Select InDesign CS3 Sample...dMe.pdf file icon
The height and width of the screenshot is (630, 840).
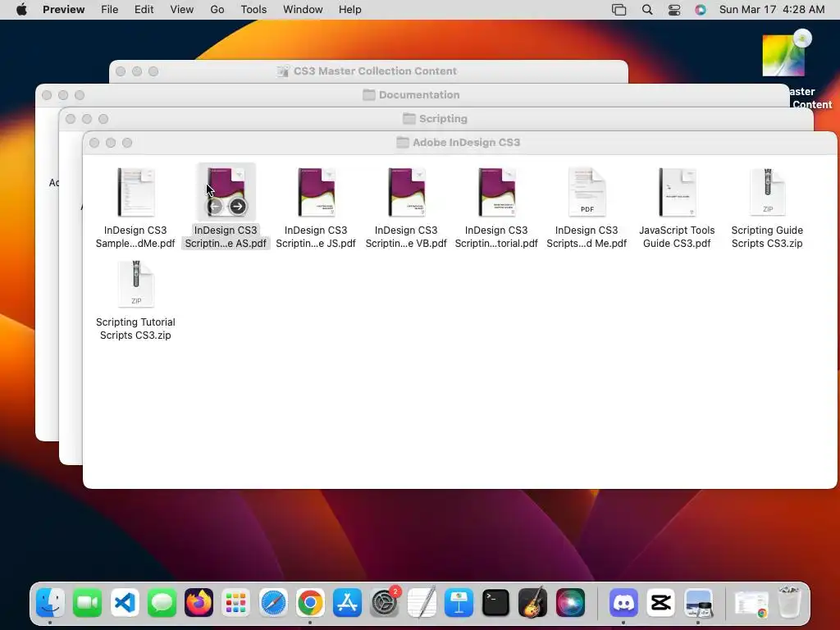click(x=135, y=192)
